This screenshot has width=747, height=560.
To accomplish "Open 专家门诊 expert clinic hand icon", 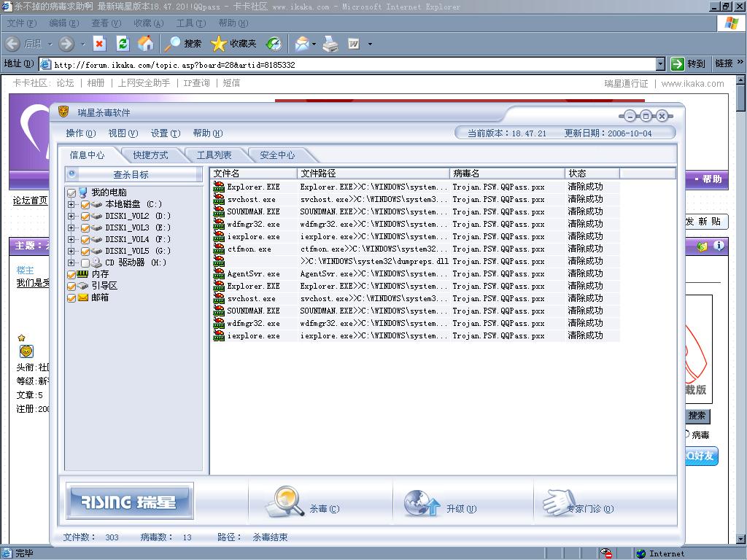I will [x=560, y=502].
